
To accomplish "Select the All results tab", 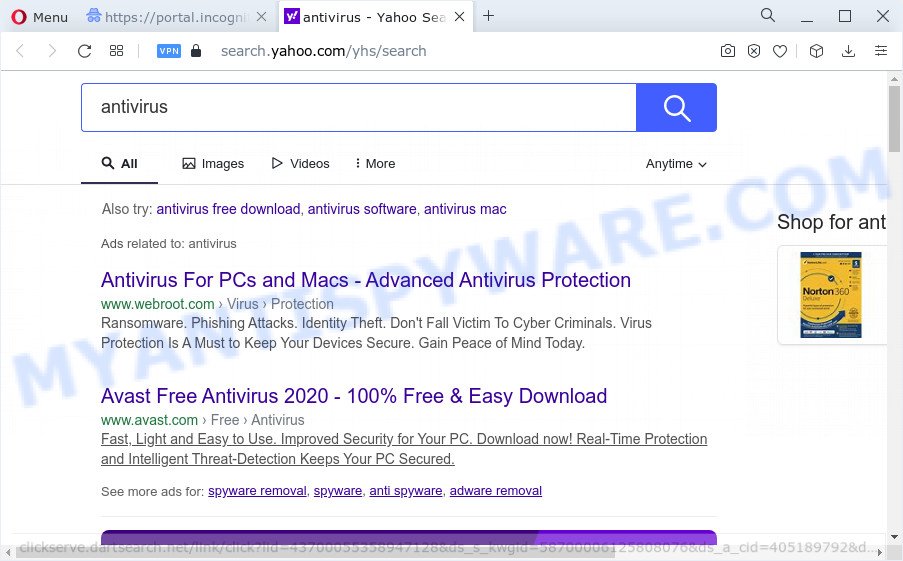I will click(x=119, y=164).
